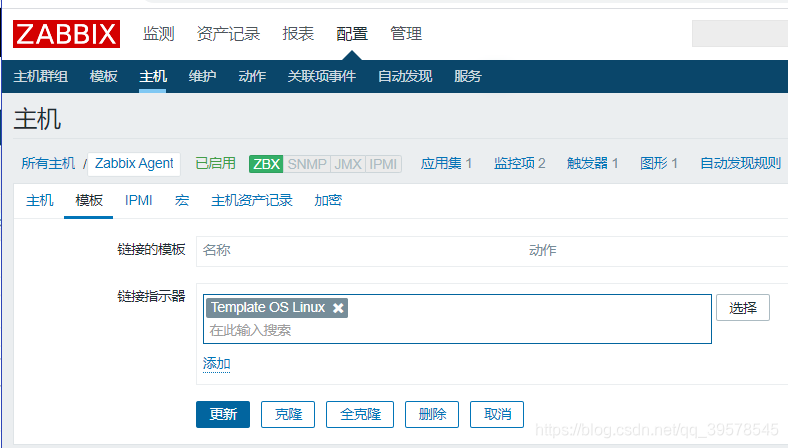This screenshot has width=788, height=448.
Task: Click the 添加 link
Action: pyautogui.click(x=217, y=364)
